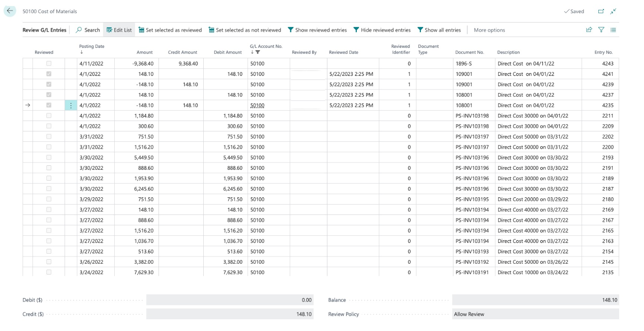Viewport: 644px width, 331px height.
Task: Click the back arrow button
Action: coord(10,11)
